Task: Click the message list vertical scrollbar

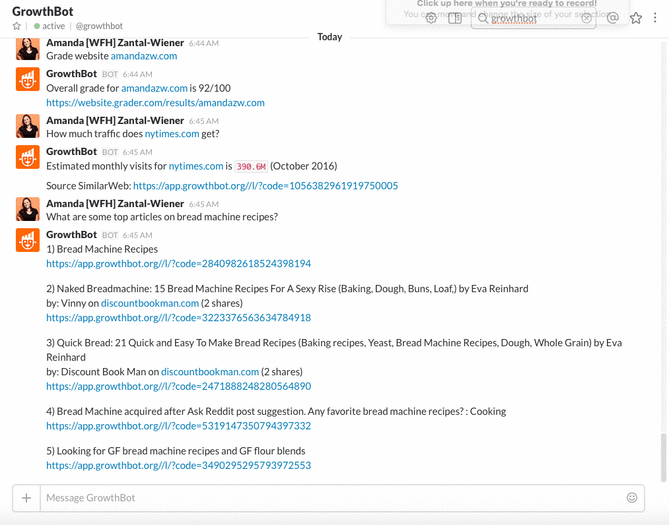Action: point(663,457)
